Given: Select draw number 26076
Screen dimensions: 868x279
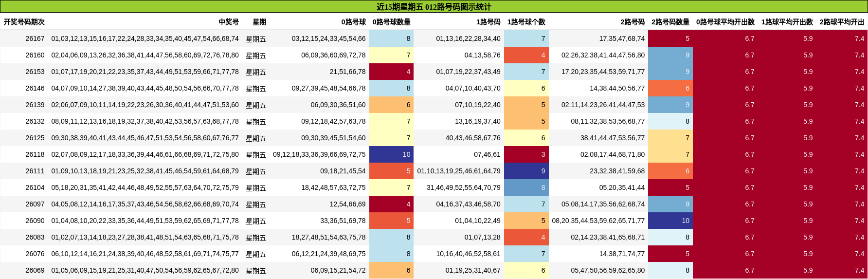Looking at the screenshot, I should point(35,254).
